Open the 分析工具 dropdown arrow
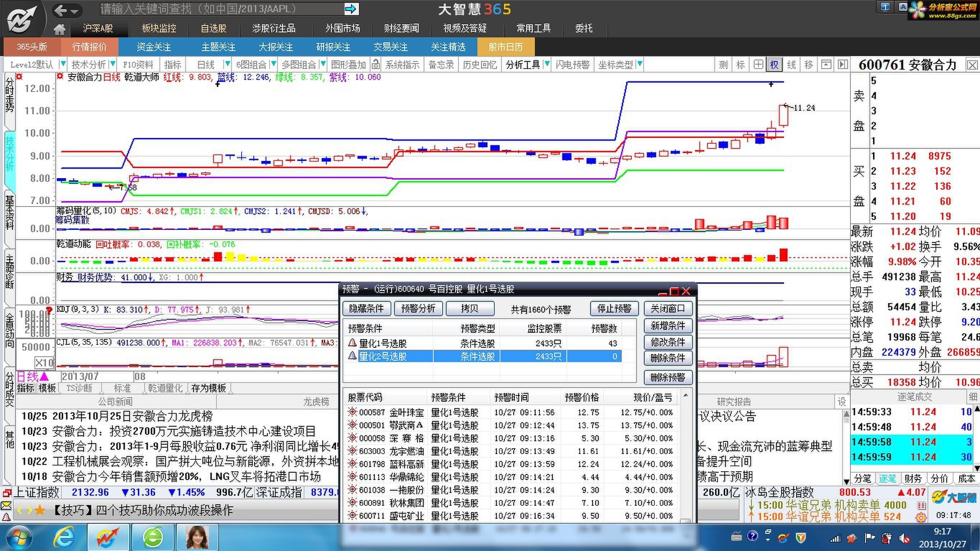 point(547,64)
